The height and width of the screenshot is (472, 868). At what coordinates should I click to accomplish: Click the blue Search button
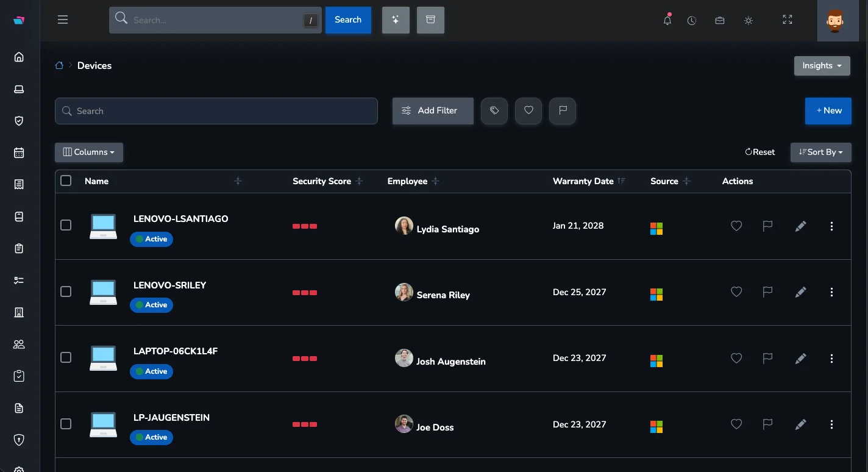click(348, 20)
